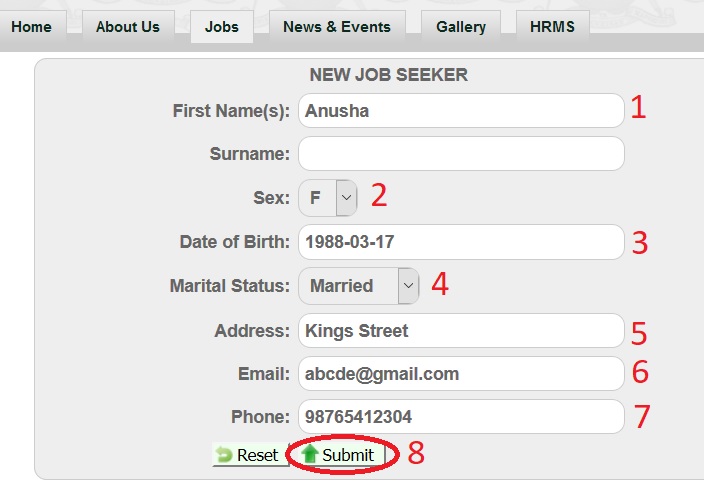This screenshot has width=704, height=489.
Task: Click into the Date of Birth field
Action: [460, 242]
